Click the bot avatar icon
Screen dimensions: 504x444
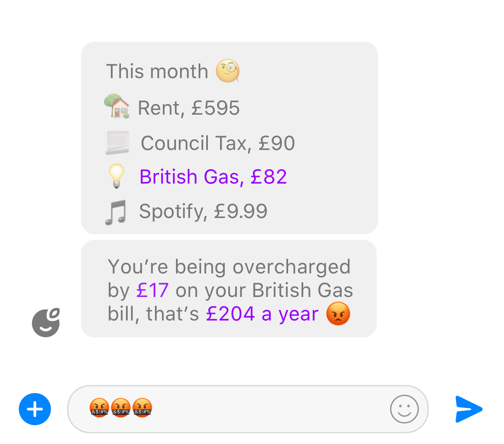[x=46, y=323]
